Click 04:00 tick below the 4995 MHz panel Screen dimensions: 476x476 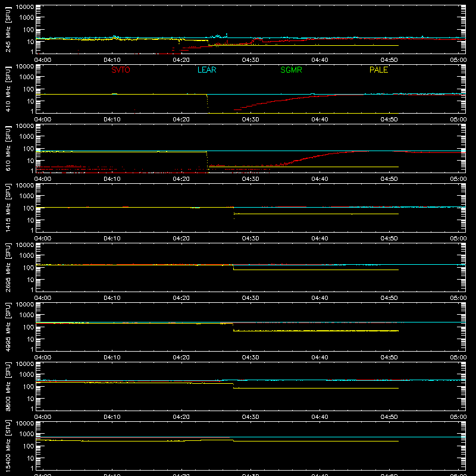pyautogui.click(x=43, y=358)
